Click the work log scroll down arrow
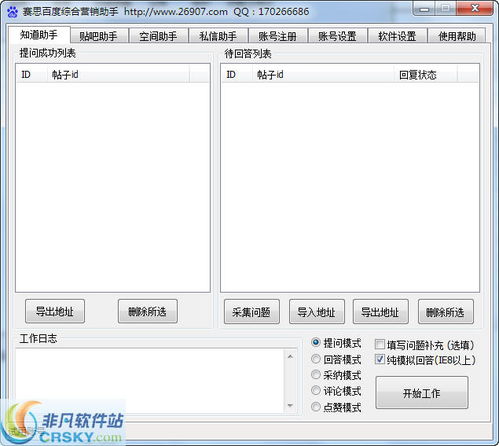Image resolution: width=499 pixels, height=446 pixels. click(x=290, y=405)
